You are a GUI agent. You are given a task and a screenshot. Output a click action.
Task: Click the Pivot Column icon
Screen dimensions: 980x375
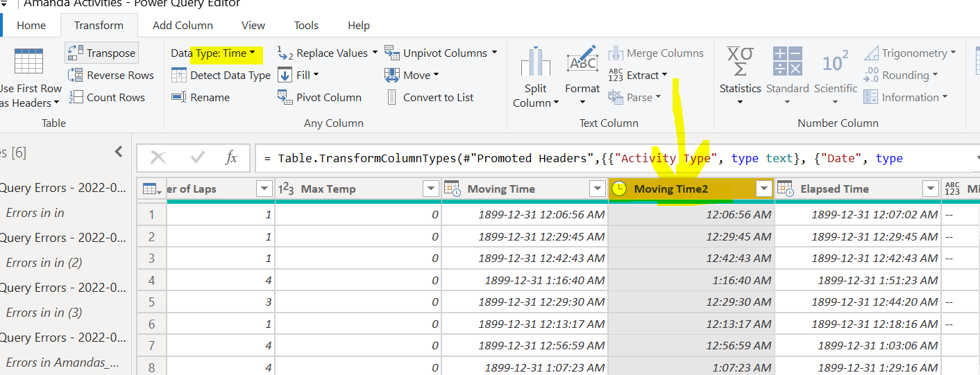[x=285, y=97]
